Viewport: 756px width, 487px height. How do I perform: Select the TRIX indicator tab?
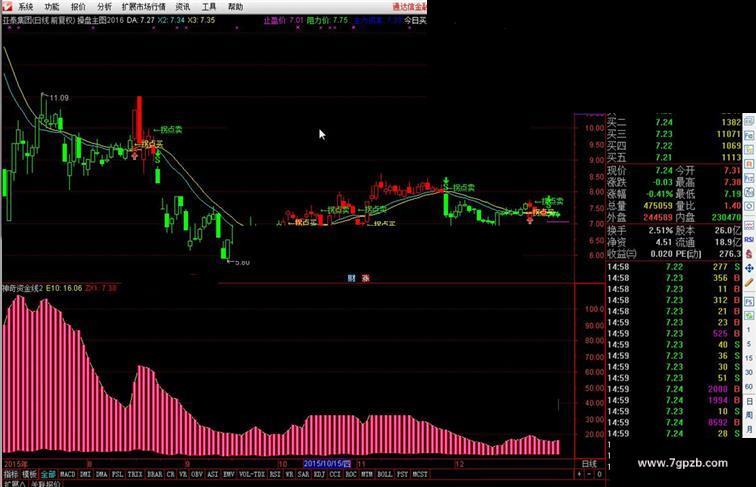pyautogui.click(x=135, y=474)
